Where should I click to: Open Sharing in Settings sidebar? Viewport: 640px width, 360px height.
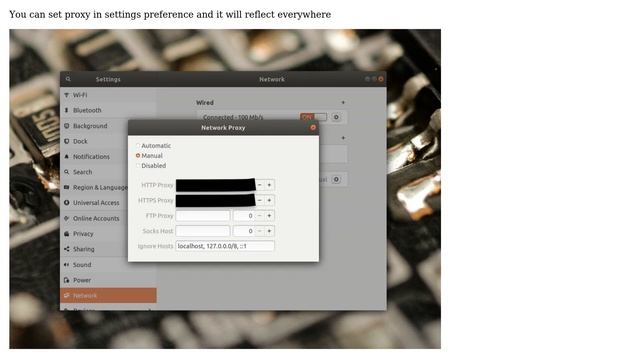pos(94,249)
